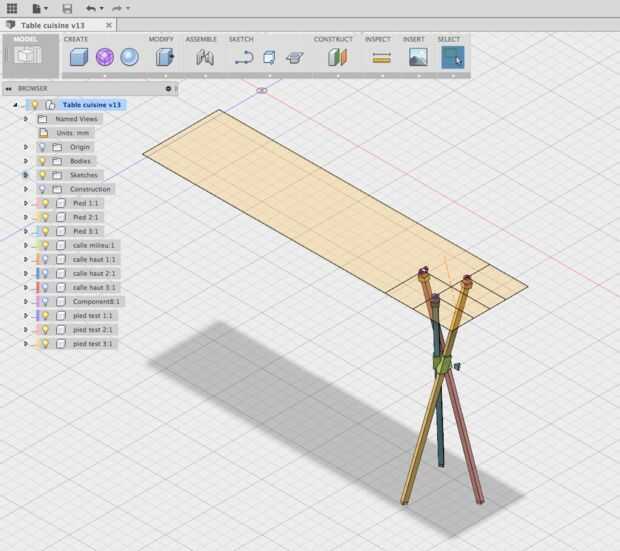Expand the Named Views node
Viewport: 620px width, 551px height.
26,119
